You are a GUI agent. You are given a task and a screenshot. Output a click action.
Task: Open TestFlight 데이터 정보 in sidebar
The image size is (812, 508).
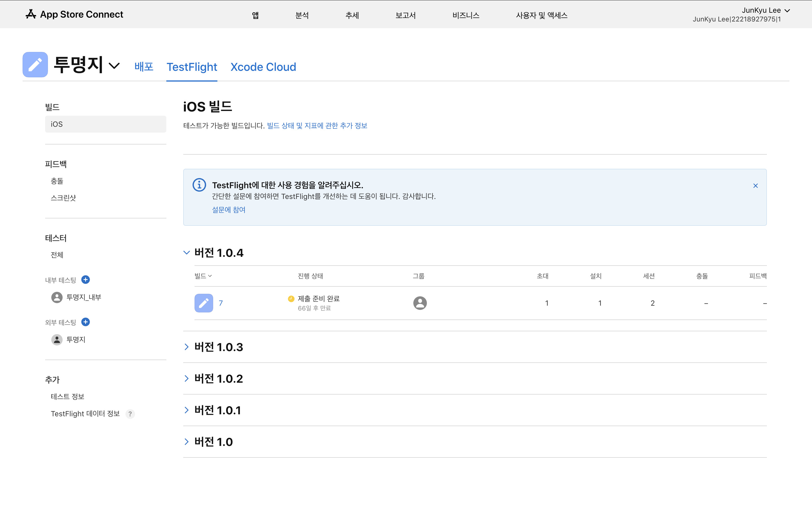[x=85, y=413]
